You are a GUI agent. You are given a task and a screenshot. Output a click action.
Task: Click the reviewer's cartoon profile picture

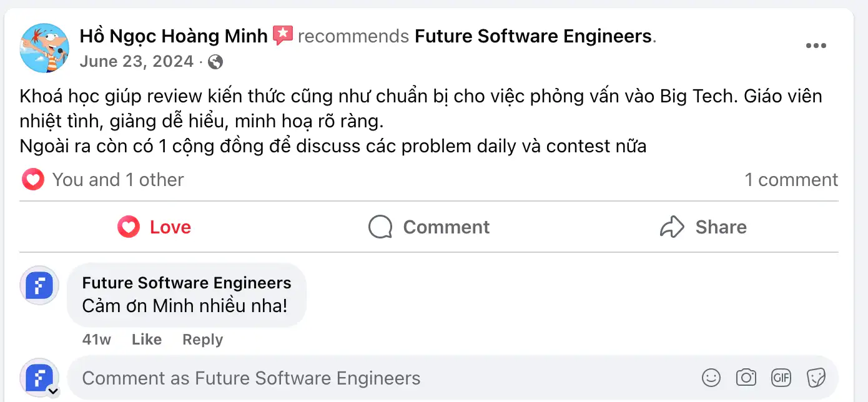click(44, 48)
